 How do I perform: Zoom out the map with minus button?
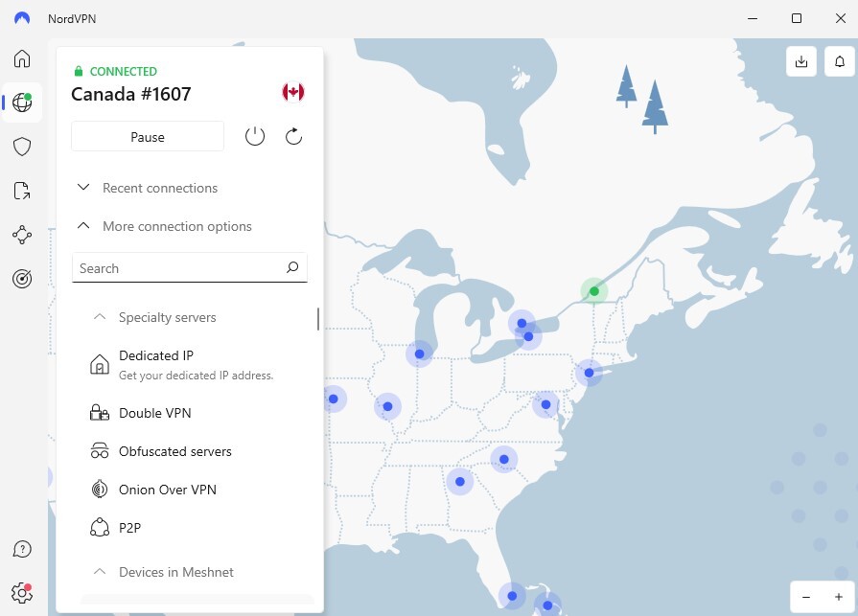point(806,597)
